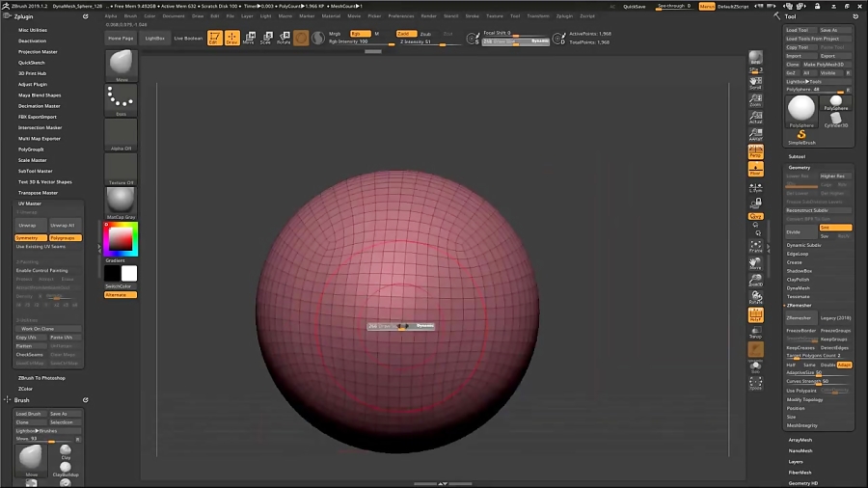Collapse the Geometry section
Viewport: 868px width, 488px height.
click(x=799, y=167)
